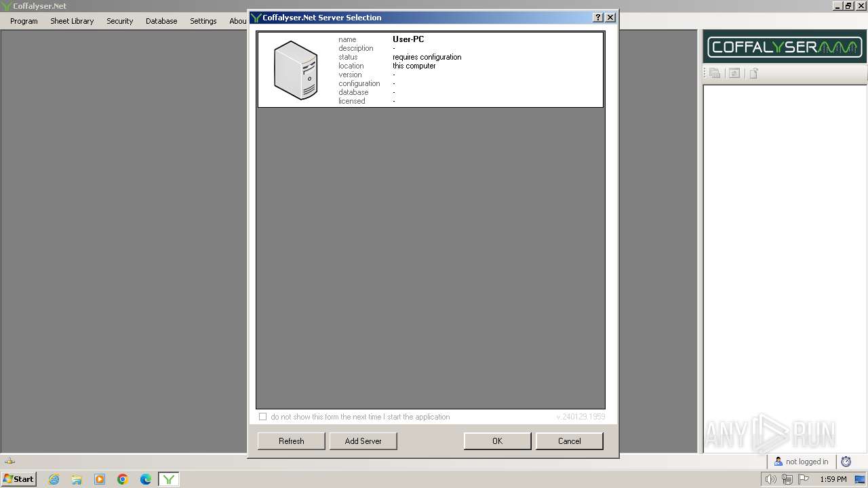Click the network tray icon
868x488 pixels.
[x=787, y=479]
